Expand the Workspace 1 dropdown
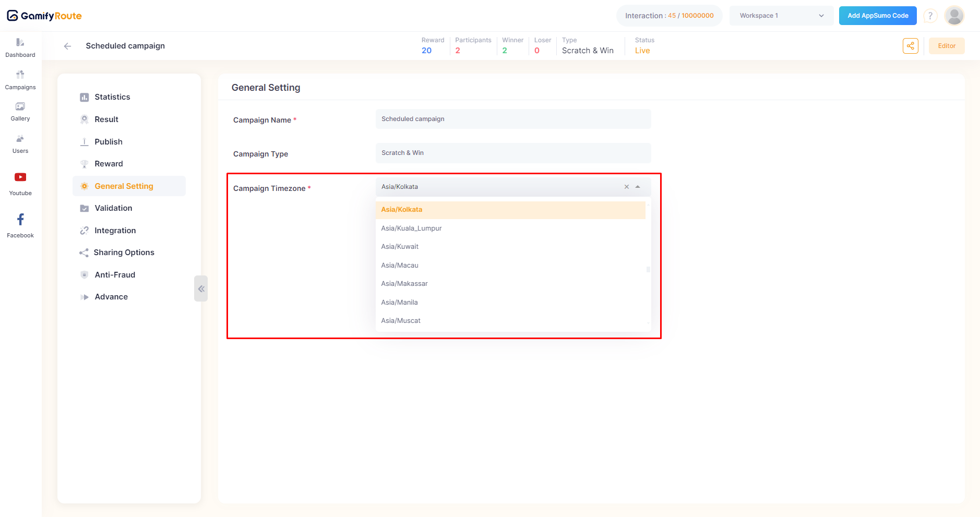980x517 pixels. [x=781, y=16]
